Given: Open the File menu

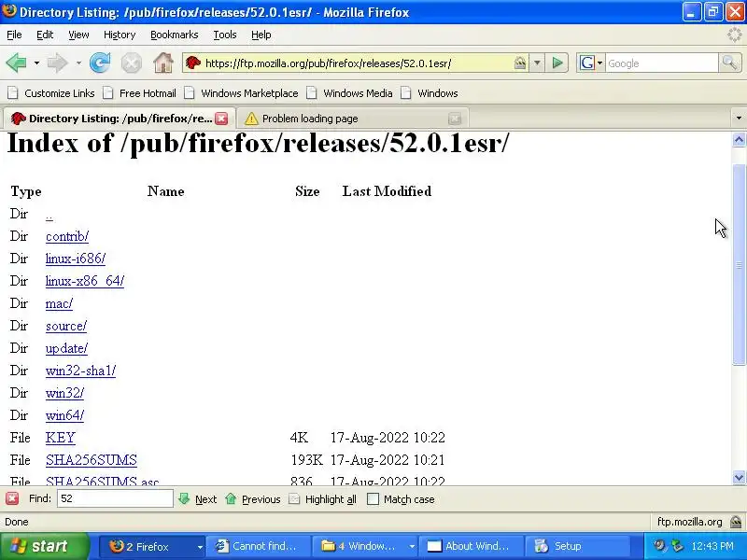Looking at the screenshot, I should (x=14, y=35).
